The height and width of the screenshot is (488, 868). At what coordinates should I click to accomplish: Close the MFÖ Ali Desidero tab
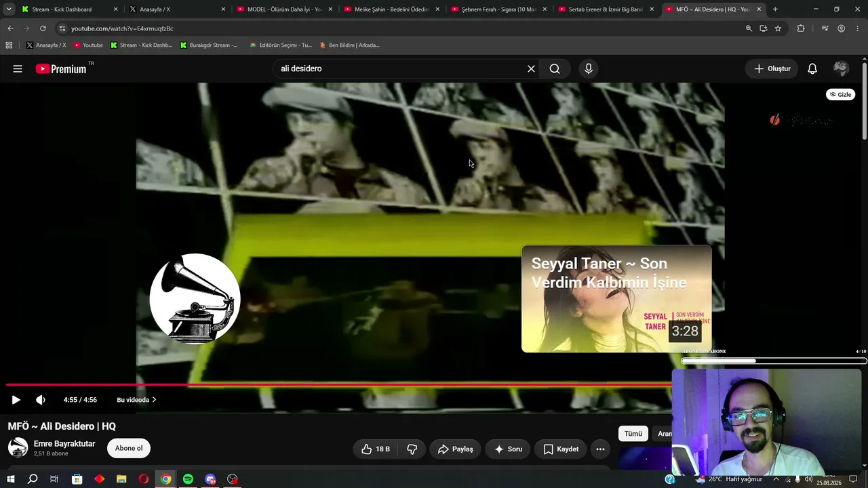point(759,9)
